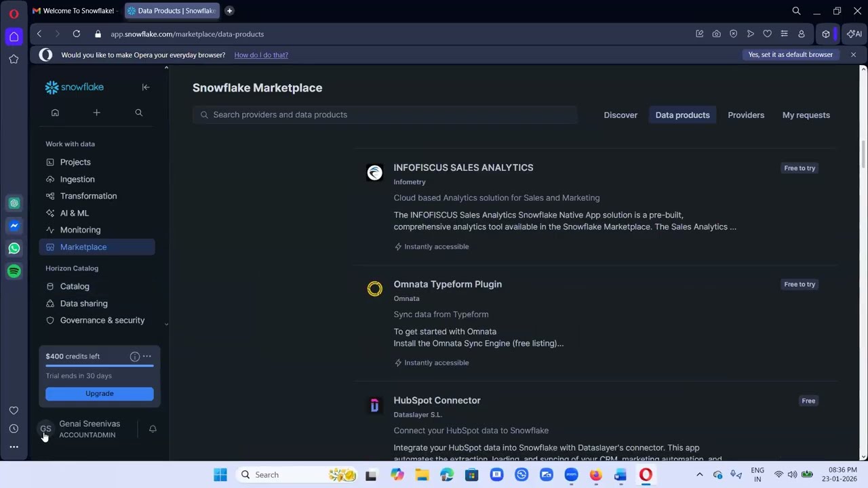Click Free to try badge on INFOFISCUS

[800, 168]
